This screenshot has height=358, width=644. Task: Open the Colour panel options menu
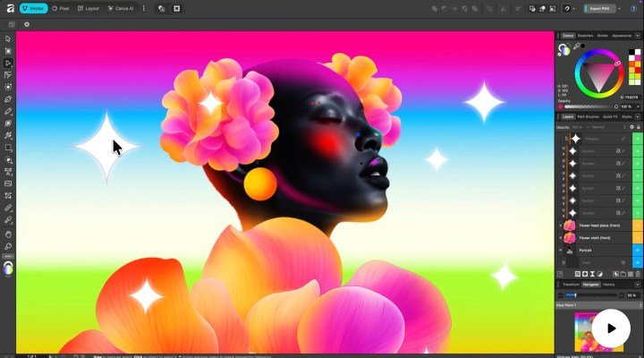(x=638, y=36)
